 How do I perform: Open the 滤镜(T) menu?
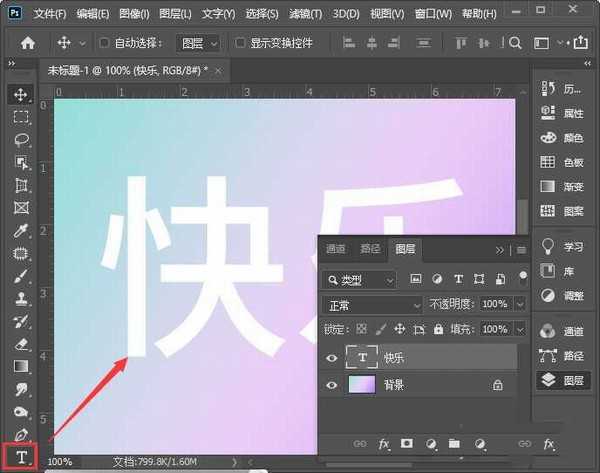[x=307, y=15]
